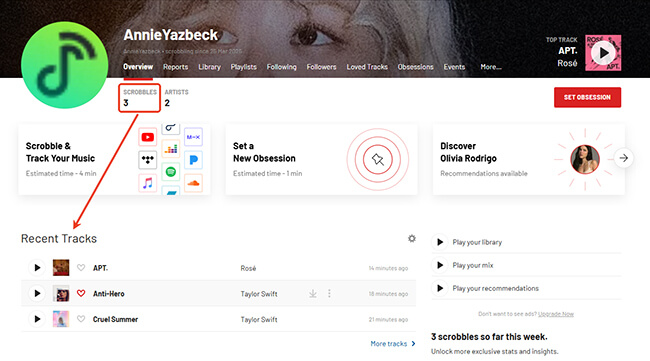Open the three-dot menu for Anti-Hero

click(x=329, y=293)
